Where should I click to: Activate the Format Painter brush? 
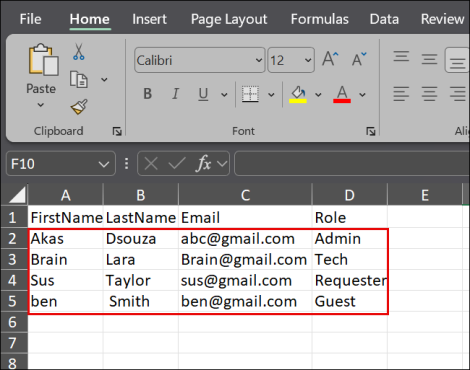79,107
